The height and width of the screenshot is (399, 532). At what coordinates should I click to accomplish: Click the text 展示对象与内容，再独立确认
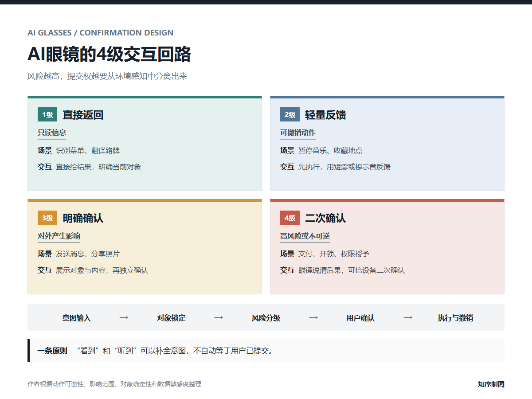102,270
